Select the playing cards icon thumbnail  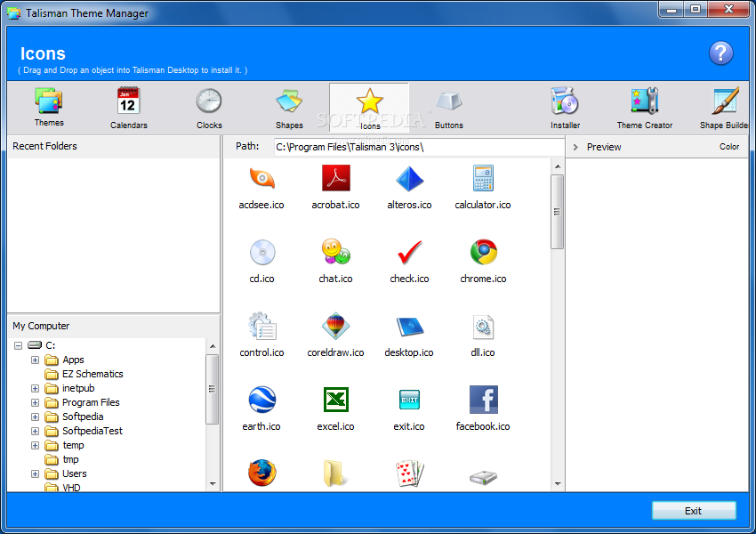[x=409, y=473]
